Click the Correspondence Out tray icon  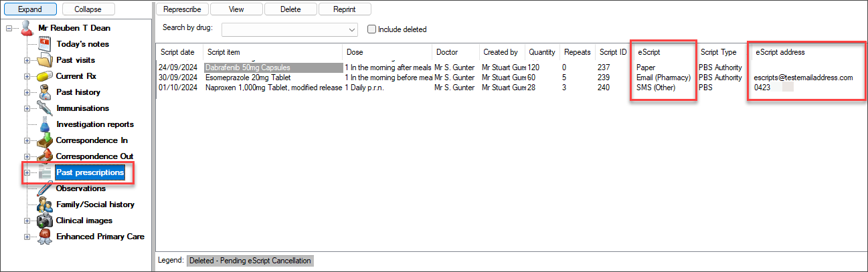45,156
